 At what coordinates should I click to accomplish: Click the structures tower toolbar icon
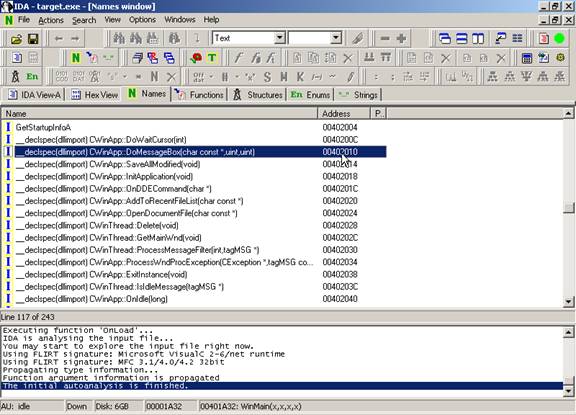point(15,77)
